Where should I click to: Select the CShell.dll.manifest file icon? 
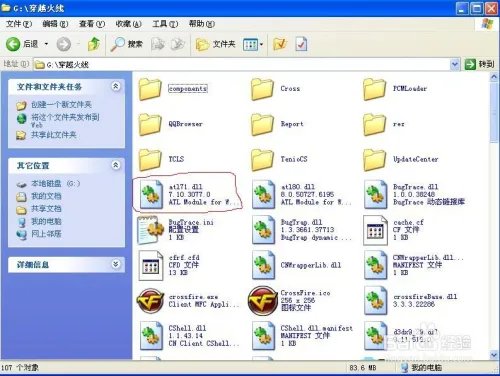[264, 336]
